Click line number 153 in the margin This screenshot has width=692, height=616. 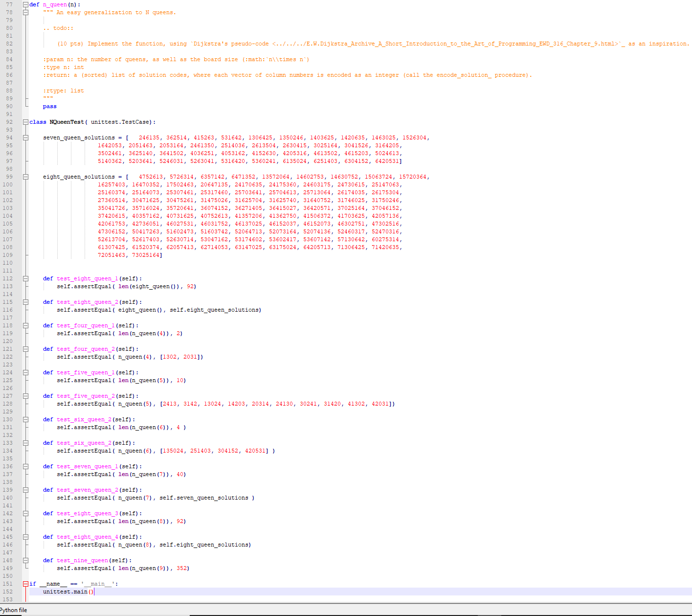[7, 599]
